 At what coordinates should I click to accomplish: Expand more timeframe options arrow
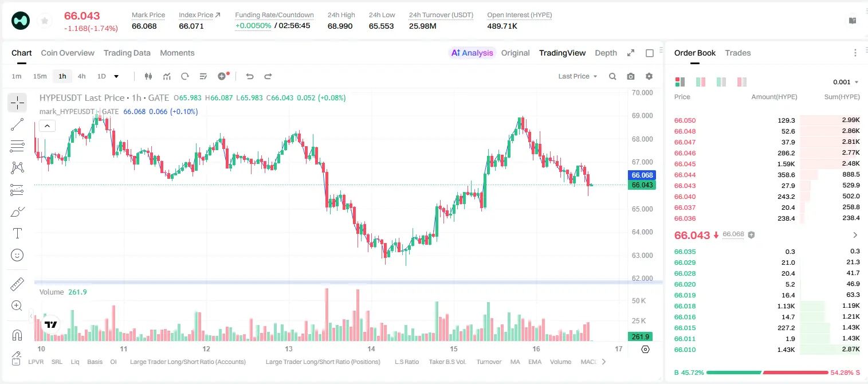point(116,76)
